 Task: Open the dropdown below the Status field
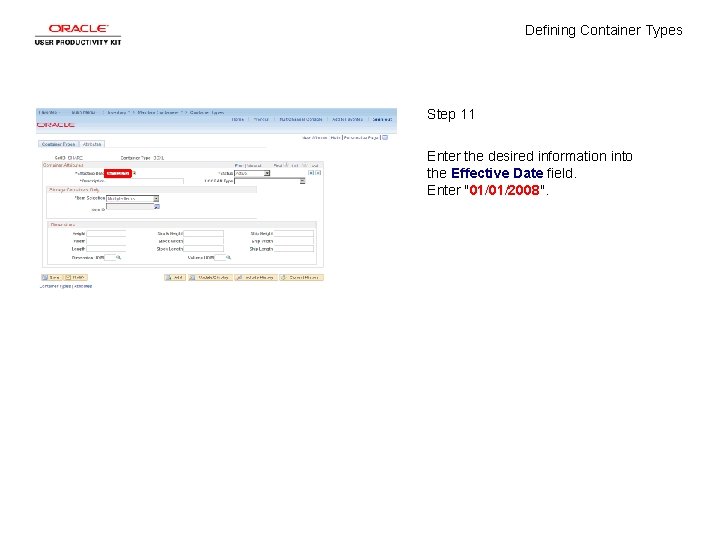[x=270, y=181]
